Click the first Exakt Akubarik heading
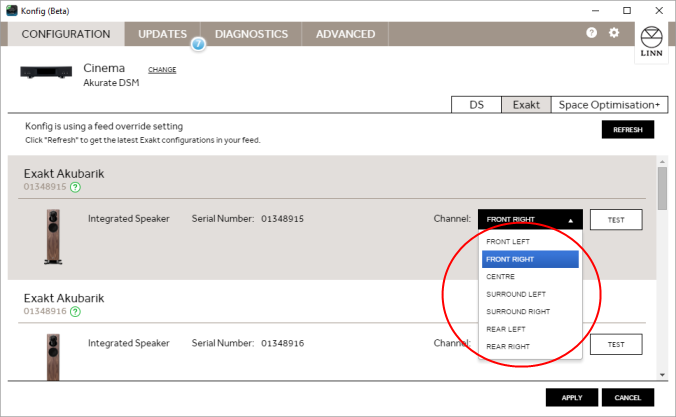 pos(64,174)
